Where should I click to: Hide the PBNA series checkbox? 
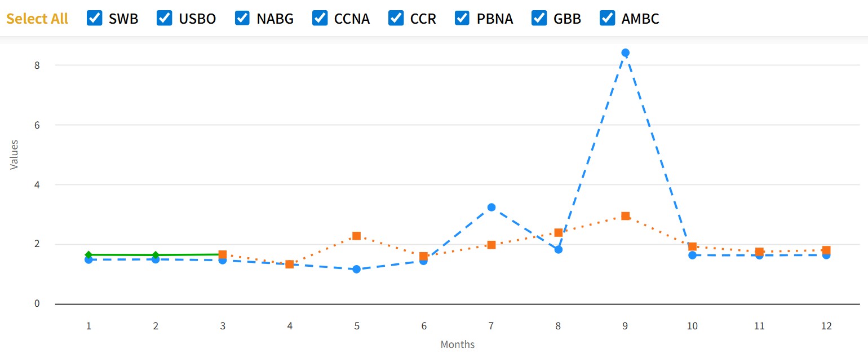coord(462,19)
